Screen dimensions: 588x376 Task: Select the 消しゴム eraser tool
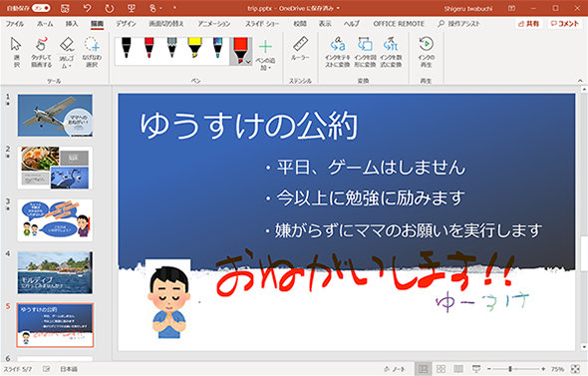tap(67, 52)
